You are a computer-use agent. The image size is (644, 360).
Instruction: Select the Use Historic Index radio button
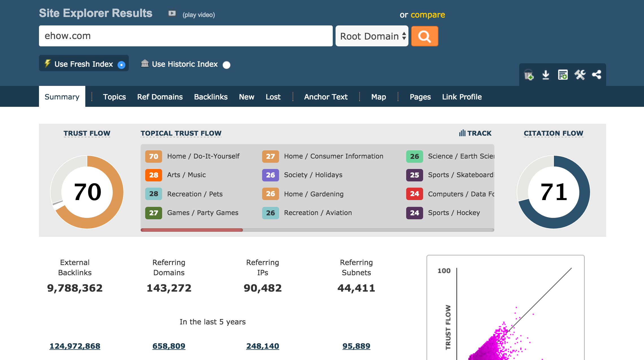click(227, 65)
